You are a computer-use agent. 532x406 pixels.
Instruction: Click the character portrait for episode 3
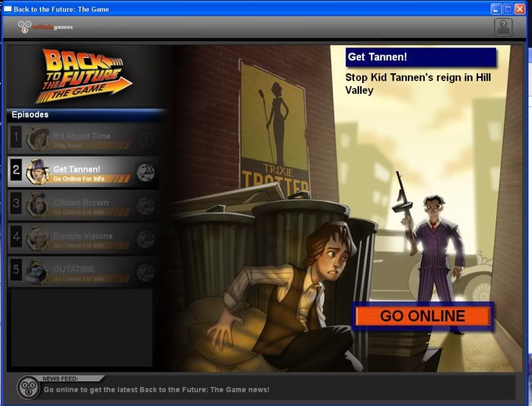click(38, 205)
